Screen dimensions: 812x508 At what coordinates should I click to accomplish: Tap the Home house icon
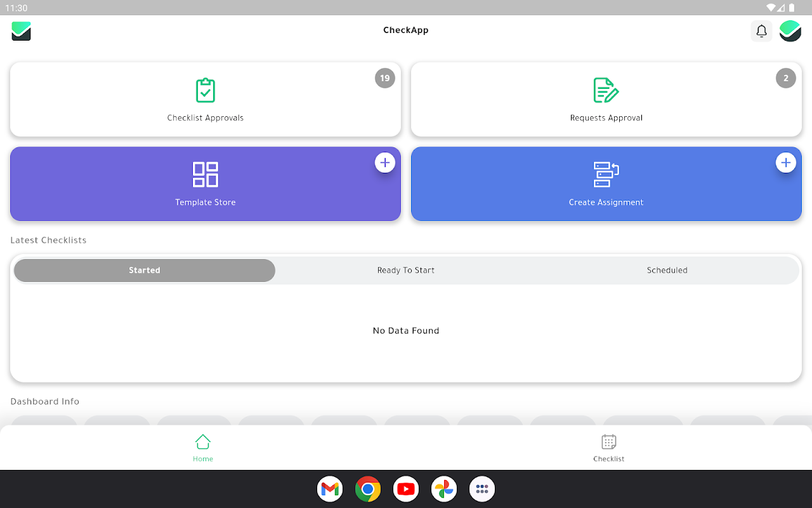(x=203, y=441)
